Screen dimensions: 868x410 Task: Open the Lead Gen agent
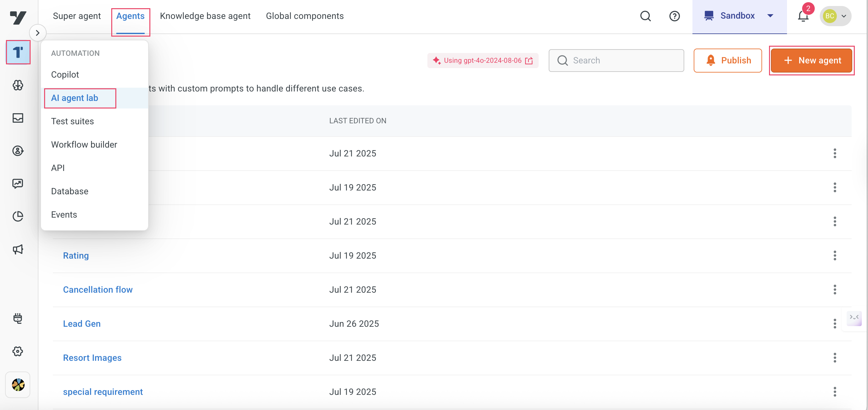[82, 323]
